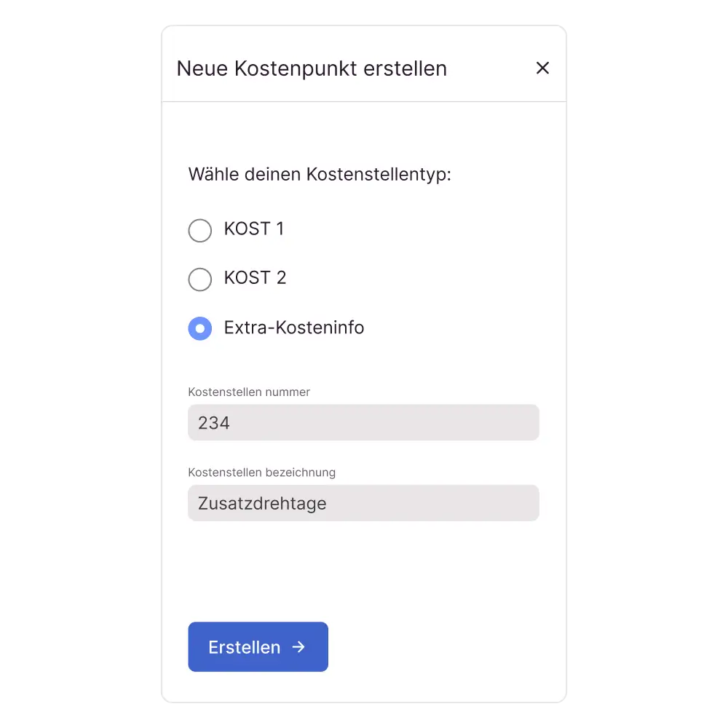
Task: Click the Kostenstellen nummer field
Action: (x=363, y=422)
